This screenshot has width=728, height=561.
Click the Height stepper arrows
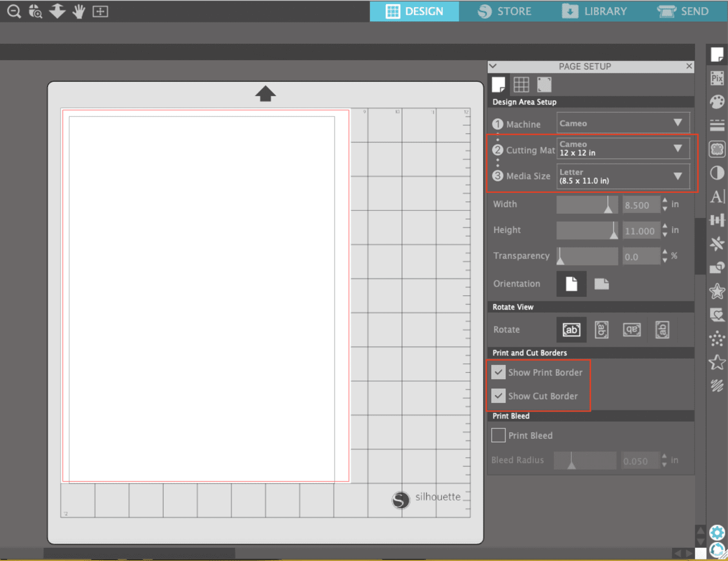click(x=665, y=230)
